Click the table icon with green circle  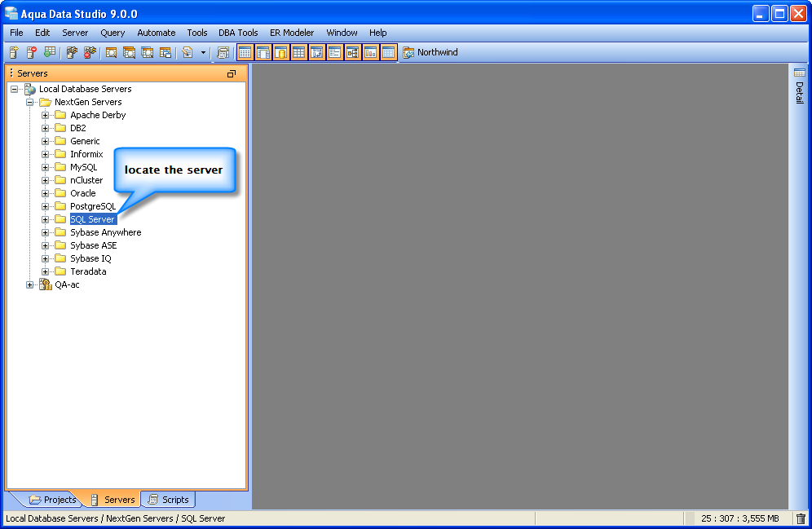(50, 52)
